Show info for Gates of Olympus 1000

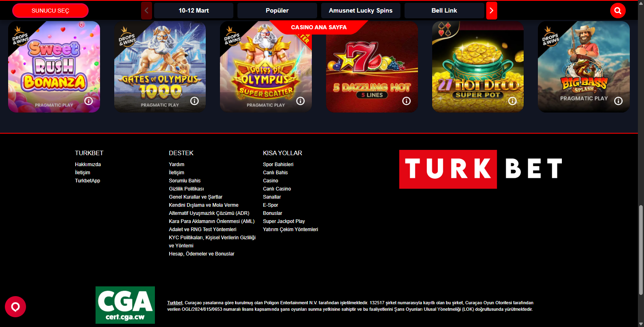194,101
